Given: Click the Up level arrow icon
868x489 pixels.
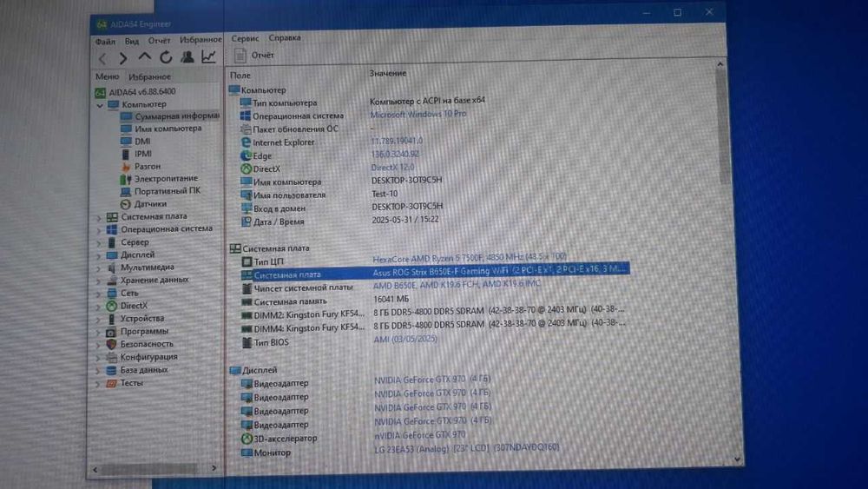Looking at the screenshot, I should [x=144, y=56].
